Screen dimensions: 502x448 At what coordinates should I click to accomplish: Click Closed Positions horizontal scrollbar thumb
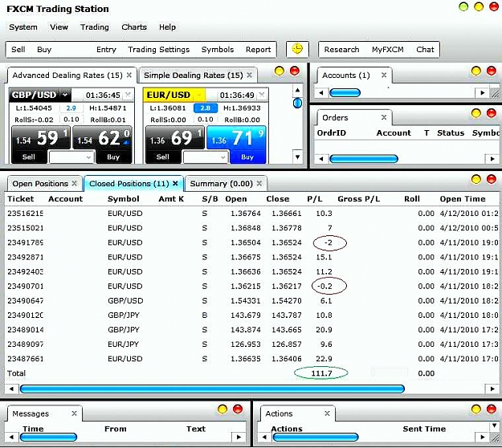212,389
